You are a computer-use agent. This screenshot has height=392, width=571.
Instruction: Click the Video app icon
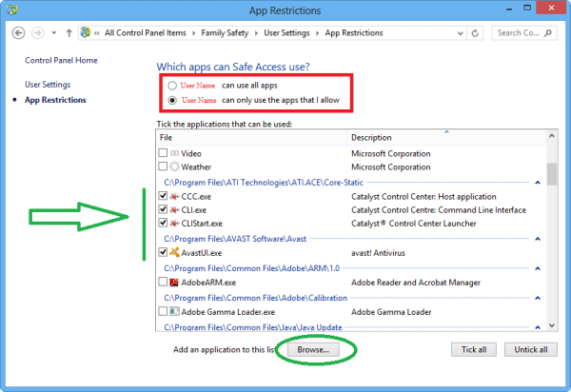pos(175,153)
